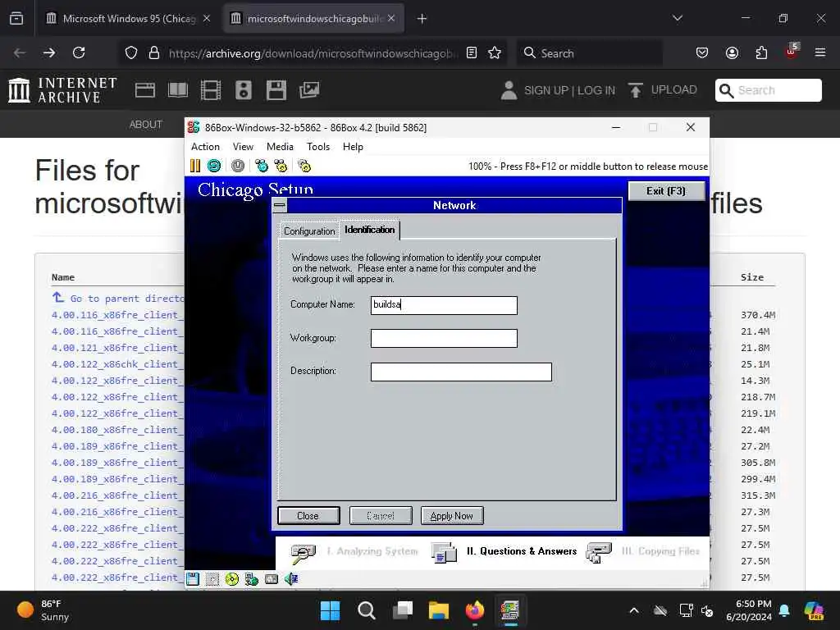Click the grey ACPI shutdown power icon
840x630 pixels.
[238, 166]
